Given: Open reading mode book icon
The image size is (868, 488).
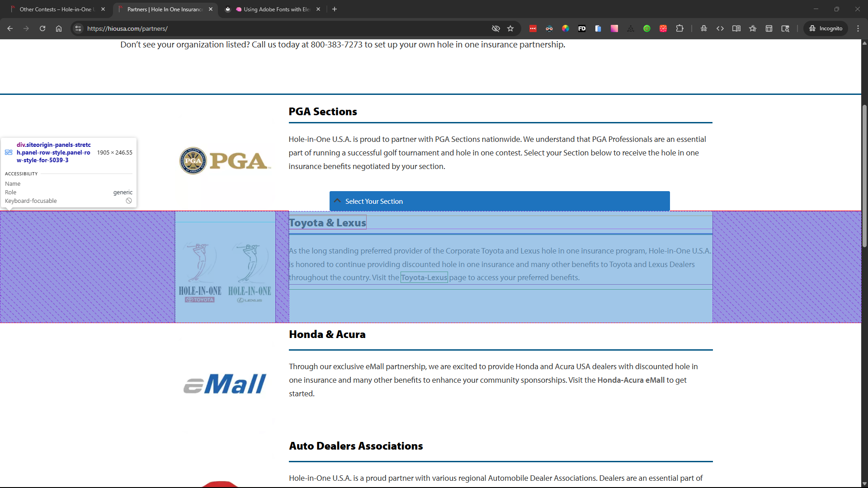Looking at the screenshot, I should coord(736,28).
